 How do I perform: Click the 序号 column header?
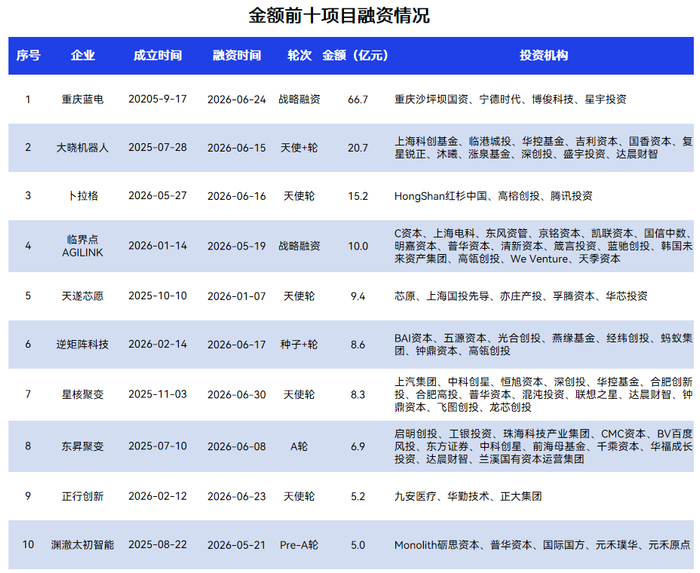pyautogui.click(x=28, y=55)
